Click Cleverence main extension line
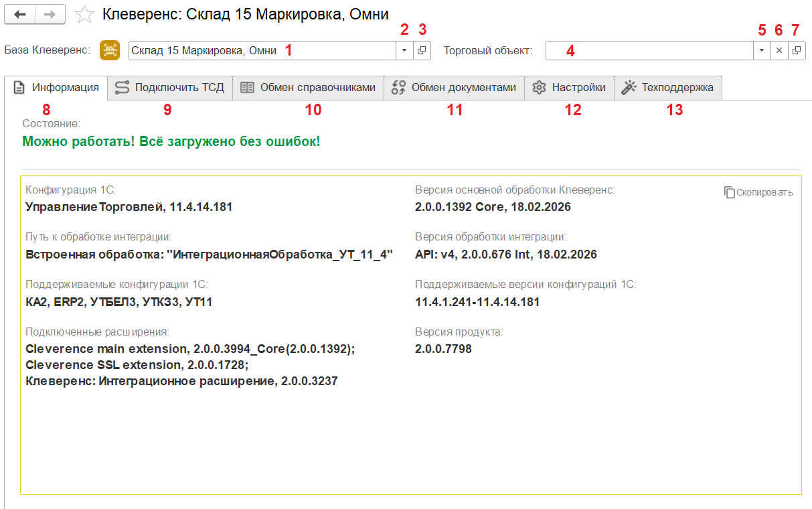This screenshot has height=509, width=812. click(x=190, y=349)
